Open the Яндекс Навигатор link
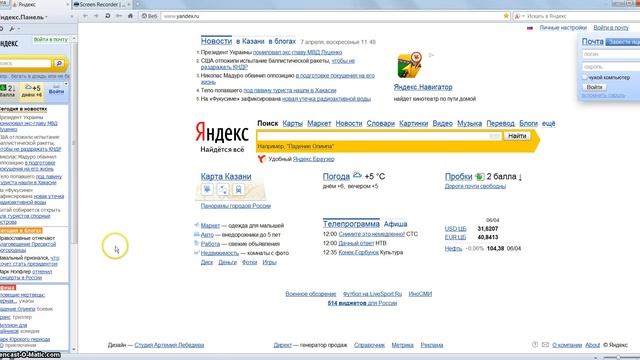The image size is (640, 360). point(423,87)
